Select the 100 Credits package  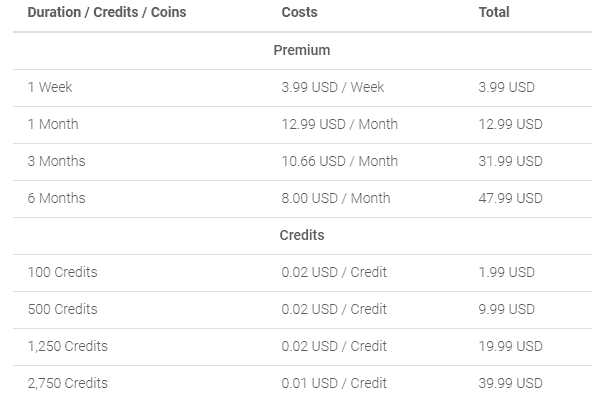coord(302,273)
